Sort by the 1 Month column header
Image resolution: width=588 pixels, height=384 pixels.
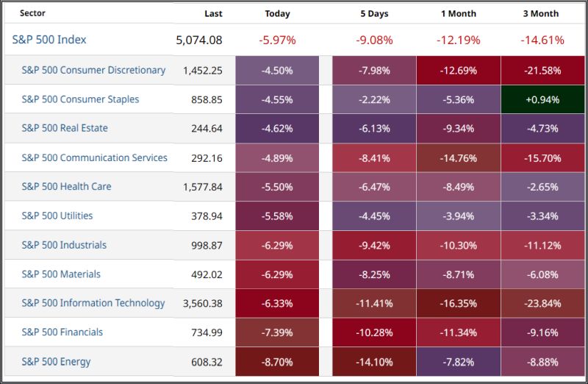[459, 13]
